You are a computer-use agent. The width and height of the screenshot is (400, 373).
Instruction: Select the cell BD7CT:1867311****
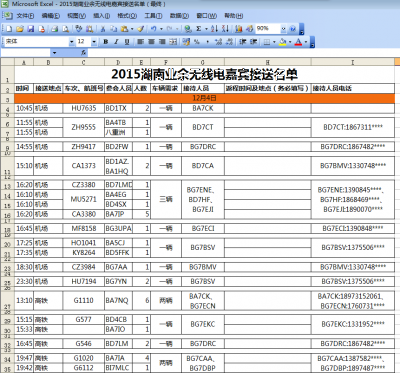tap(353, 127)
